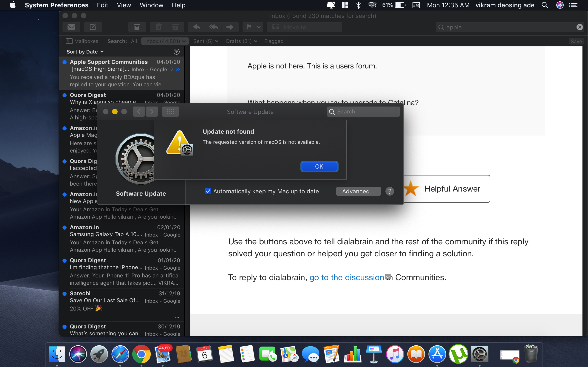
Task: Click the flag message icon
Action: [x=249, y=27]
